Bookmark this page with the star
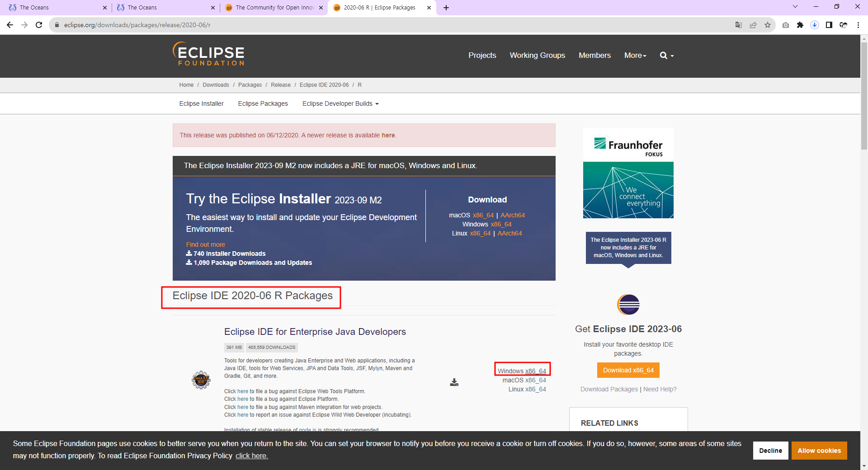Screen dimensions: 868x470 (x=768, y=25)
